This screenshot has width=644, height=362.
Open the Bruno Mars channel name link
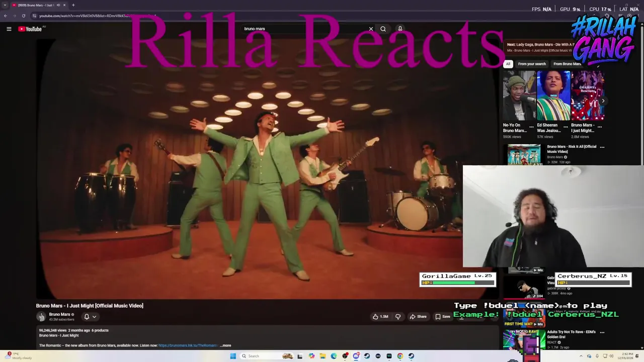(x=59, y=314)
